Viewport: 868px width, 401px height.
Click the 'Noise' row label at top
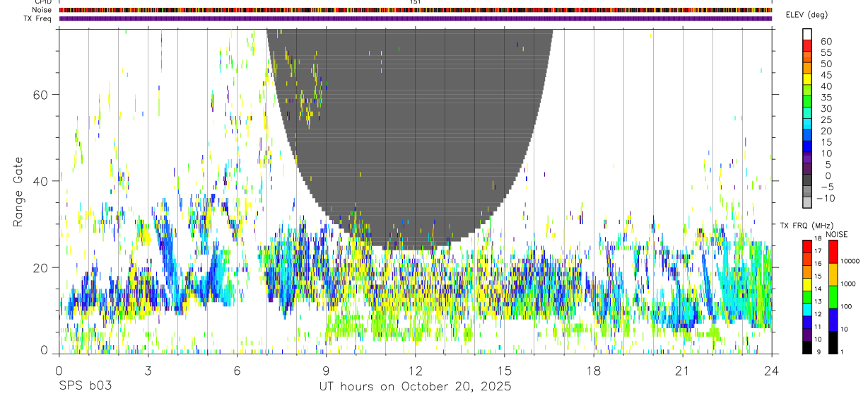[x=42, y=10]
